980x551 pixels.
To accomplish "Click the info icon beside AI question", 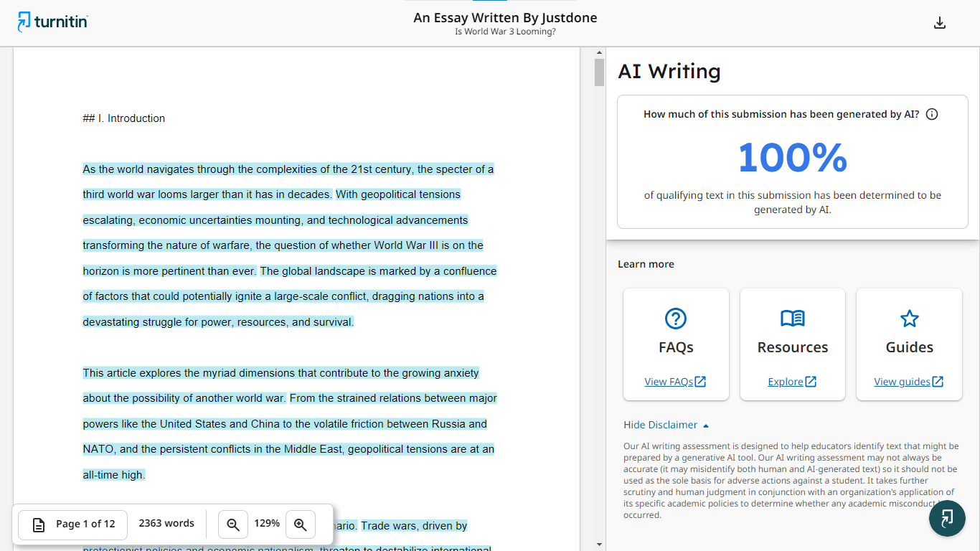I will [932, 114].
